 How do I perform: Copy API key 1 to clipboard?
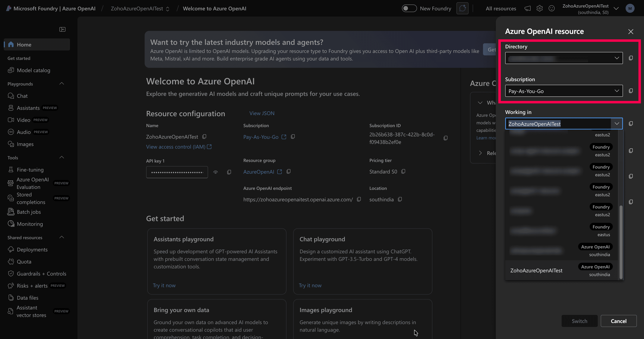coord(229,172)
